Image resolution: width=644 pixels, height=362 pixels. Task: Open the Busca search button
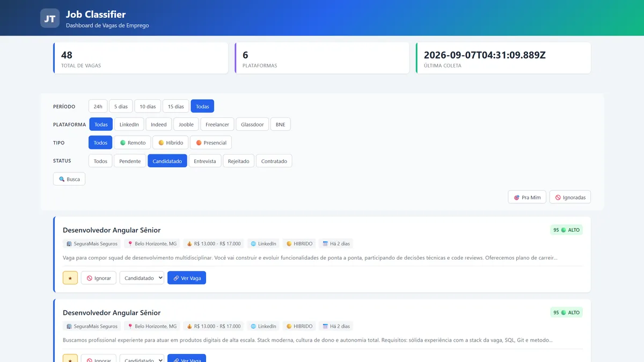point(69,179)
